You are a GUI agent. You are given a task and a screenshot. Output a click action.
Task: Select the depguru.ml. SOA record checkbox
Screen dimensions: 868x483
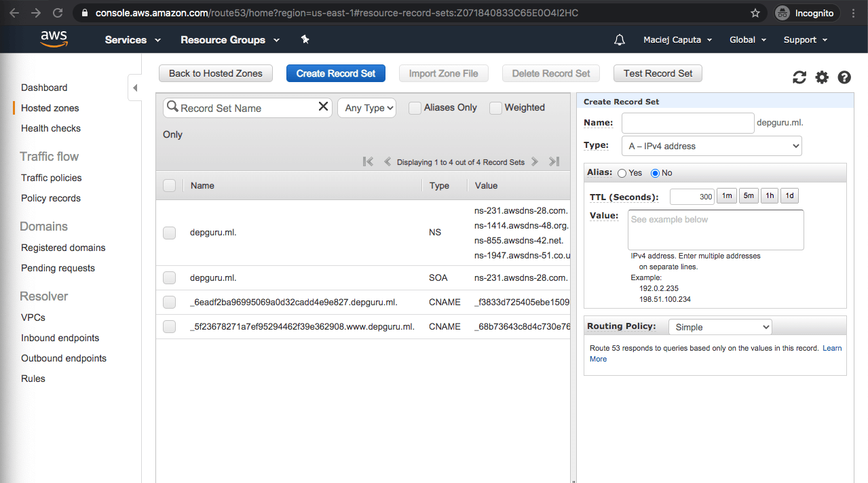pos(170,277)
